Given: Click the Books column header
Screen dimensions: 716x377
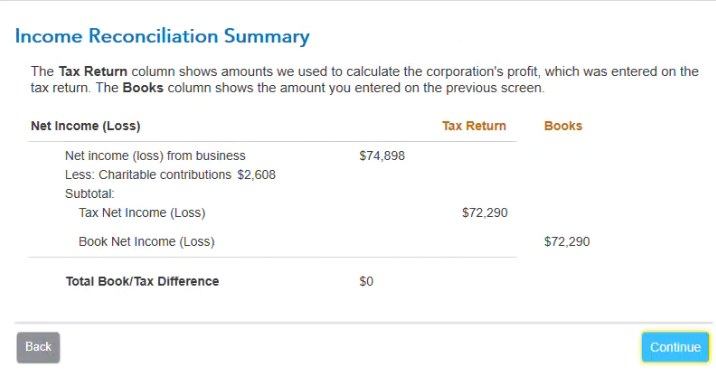Looking at the screenshot, I should pos(563,126).
